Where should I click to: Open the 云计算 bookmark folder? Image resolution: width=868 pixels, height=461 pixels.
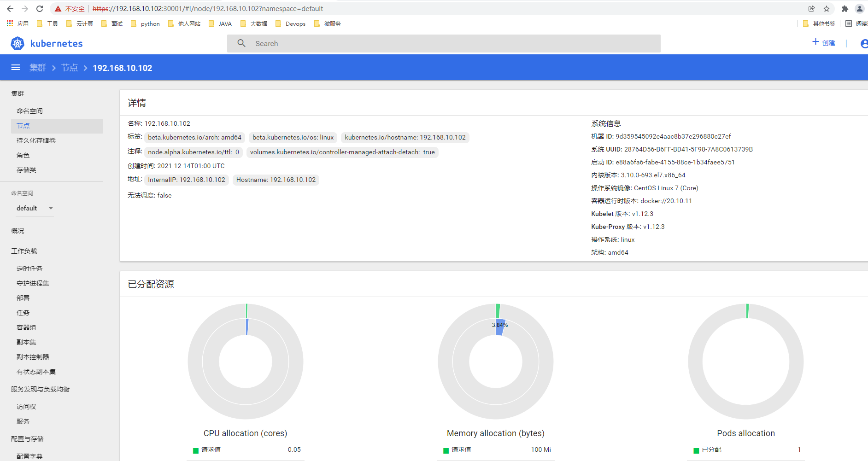tap(79, 23)
